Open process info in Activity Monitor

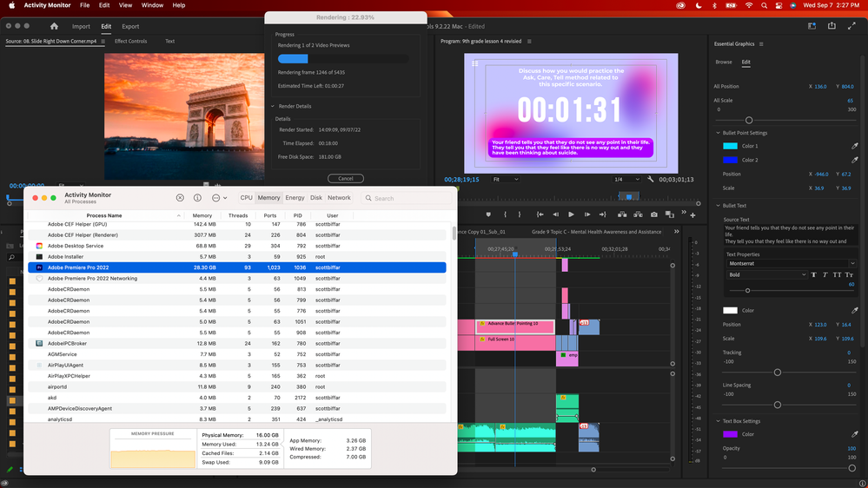pyautogui.click(x=197, y=198)
